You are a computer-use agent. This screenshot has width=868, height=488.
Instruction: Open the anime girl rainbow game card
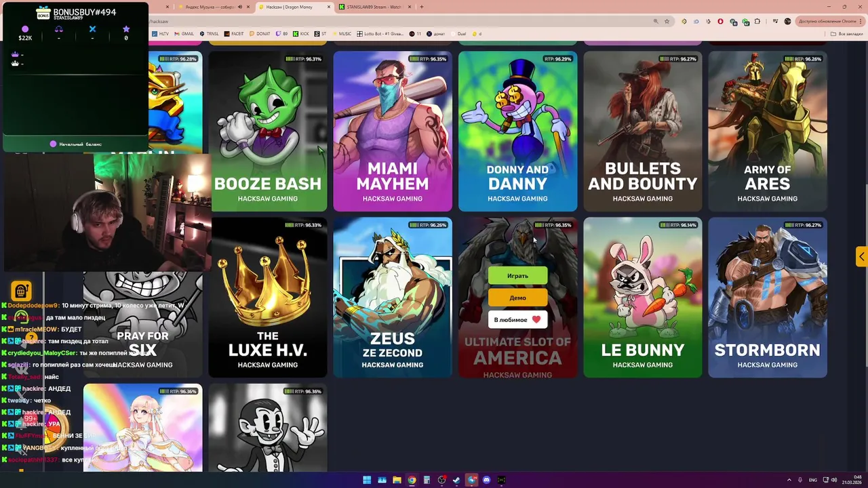tap(142, 428)
